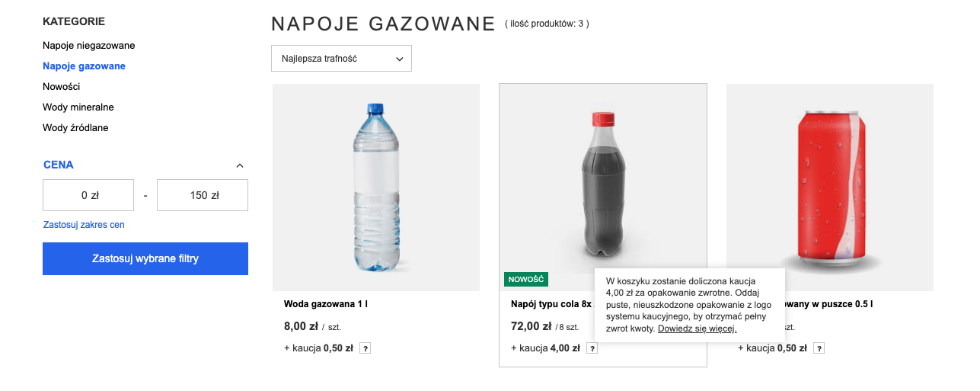
Task: Follow the Dowiedz się więcej link in tooltip
Action: 697,329
